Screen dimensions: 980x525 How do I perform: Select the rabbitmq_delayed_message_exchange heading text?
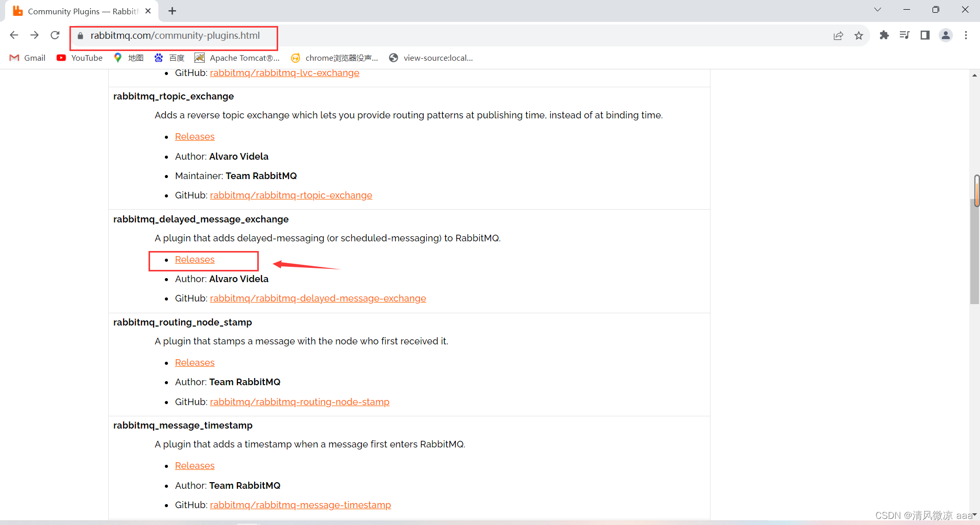(201, 219)
